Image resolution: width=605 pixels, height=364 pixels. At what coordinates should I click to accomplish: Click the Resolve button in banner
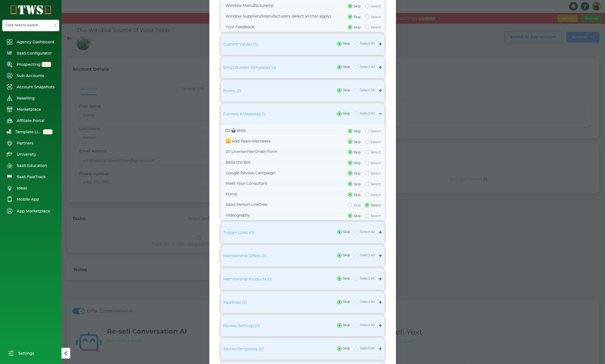[591, 18]
